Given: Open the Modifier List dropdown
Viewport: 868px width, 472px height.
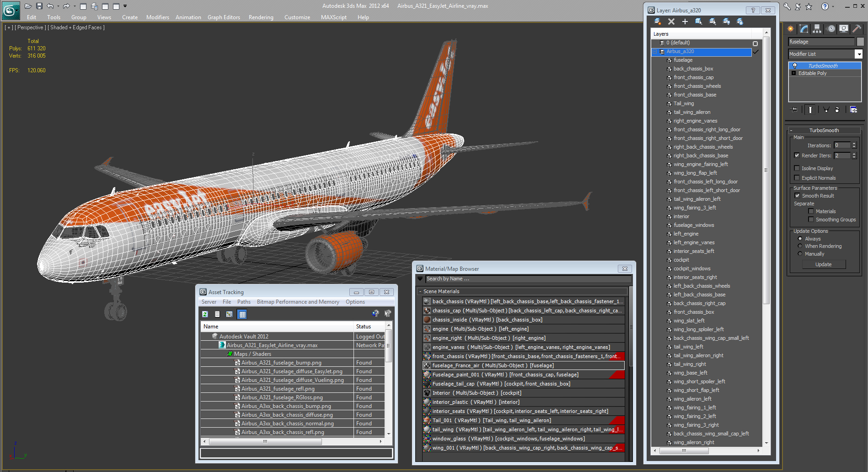Looking at the screenshot, I should [x=859, y=54].
